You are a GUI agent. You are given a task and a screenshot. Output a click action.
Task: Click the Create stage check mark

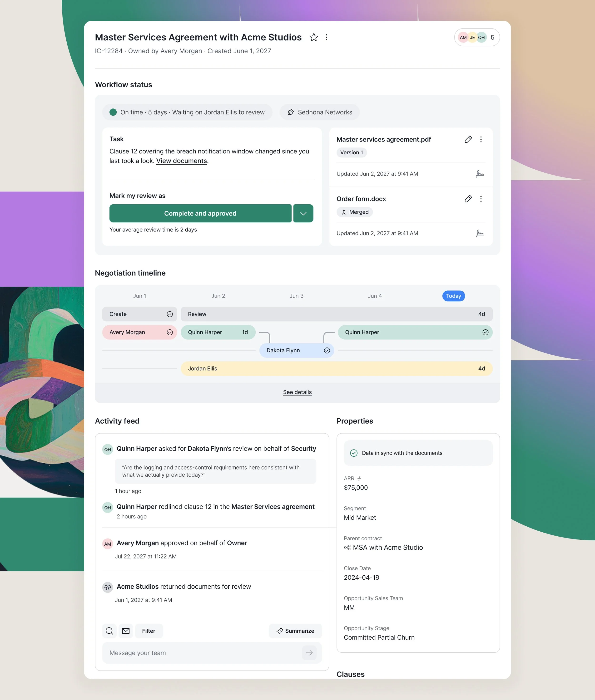point(170,314)
